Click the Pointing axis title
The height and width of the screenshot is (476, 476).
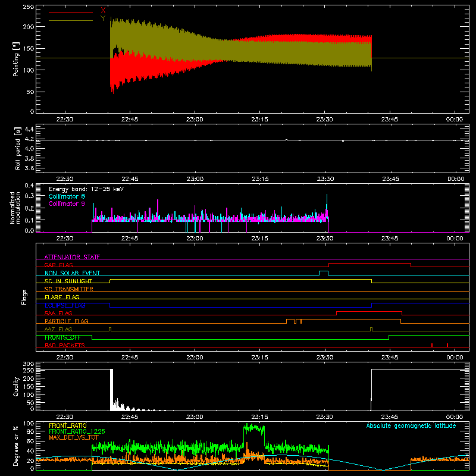click(16, 59)
